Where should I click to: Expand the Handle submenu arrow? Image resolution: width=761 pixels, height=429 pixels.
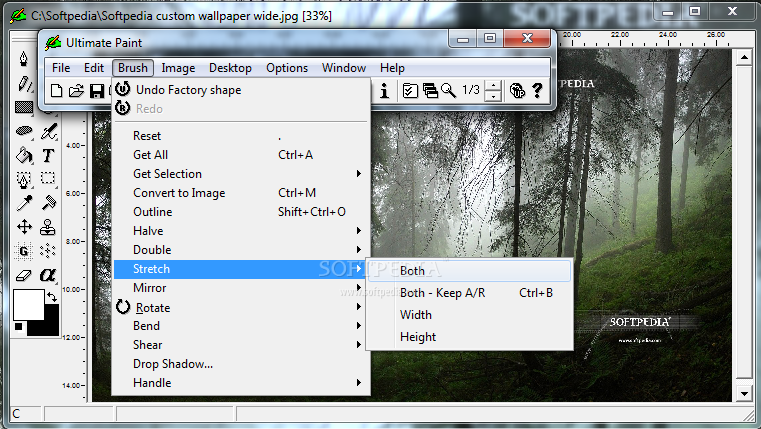(359, 382)
